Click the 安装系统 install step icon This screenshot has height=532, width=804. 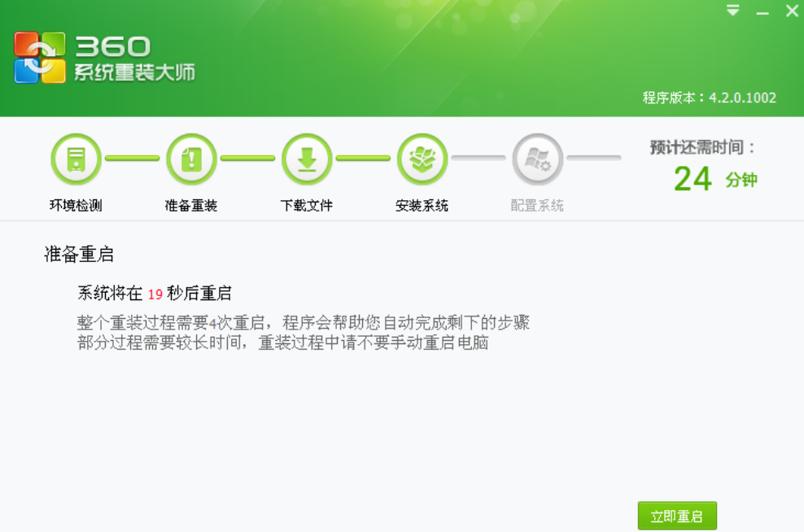point(422,159)
